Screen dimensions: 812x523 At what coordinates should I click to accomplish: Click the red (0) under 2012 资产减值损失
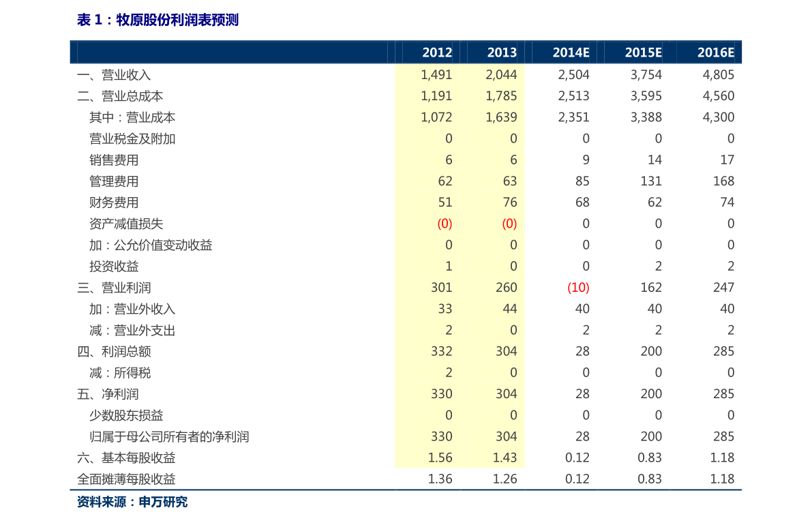pos(445,224)
